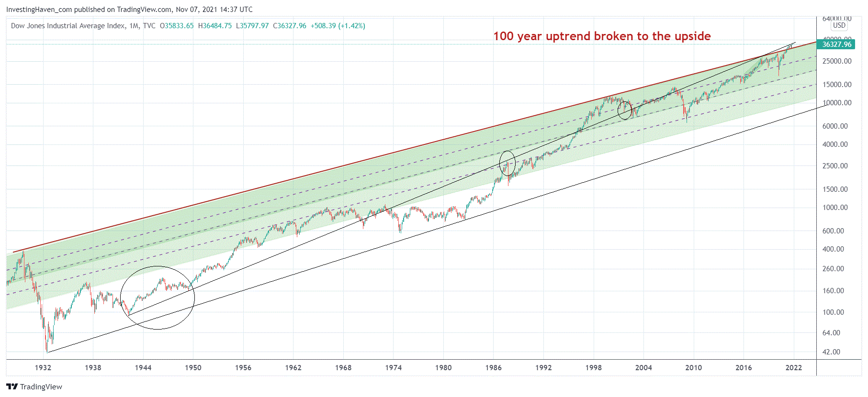The height and width of the screenshot is (397, 868).
Task: Click the 2010 label on time axis
Action: pyautogui.click(x=694, y=367)
